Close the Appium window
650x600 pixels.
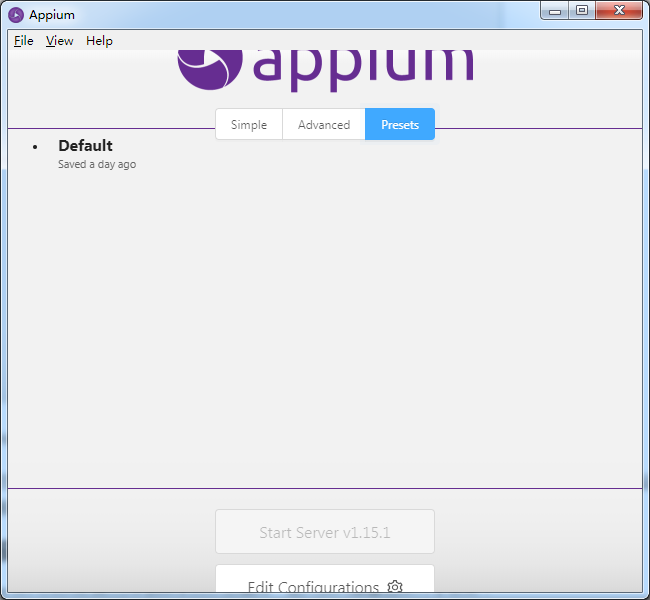click(619, 10)
